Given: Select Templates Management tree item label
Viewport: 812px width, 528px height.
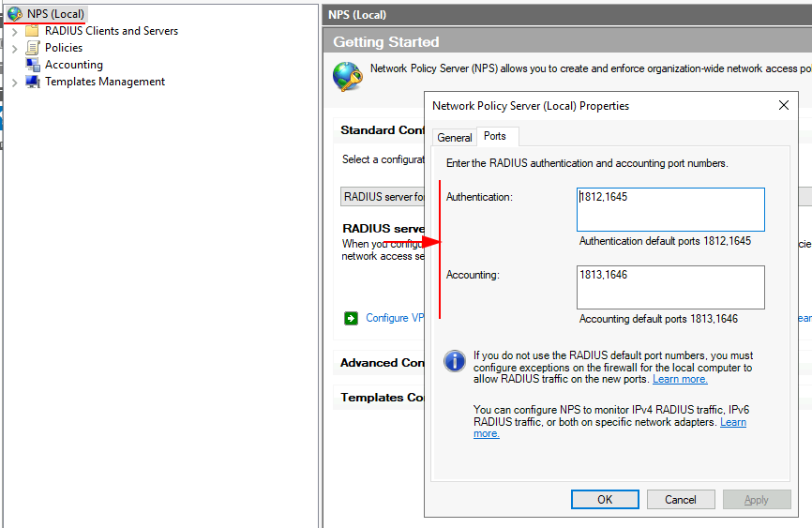Looking at the screenshot, I should pyautogui.click(x=105, y=82).
